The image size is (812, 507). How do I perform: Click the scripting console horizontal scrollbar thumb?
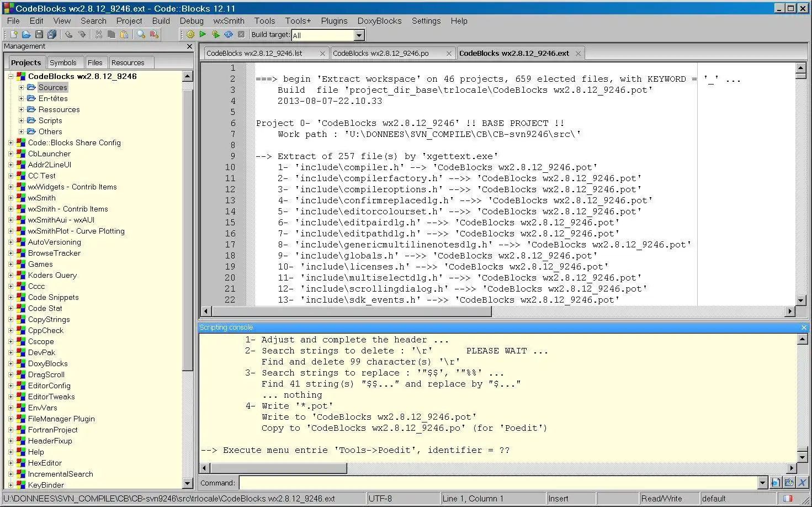coord(278,468)
